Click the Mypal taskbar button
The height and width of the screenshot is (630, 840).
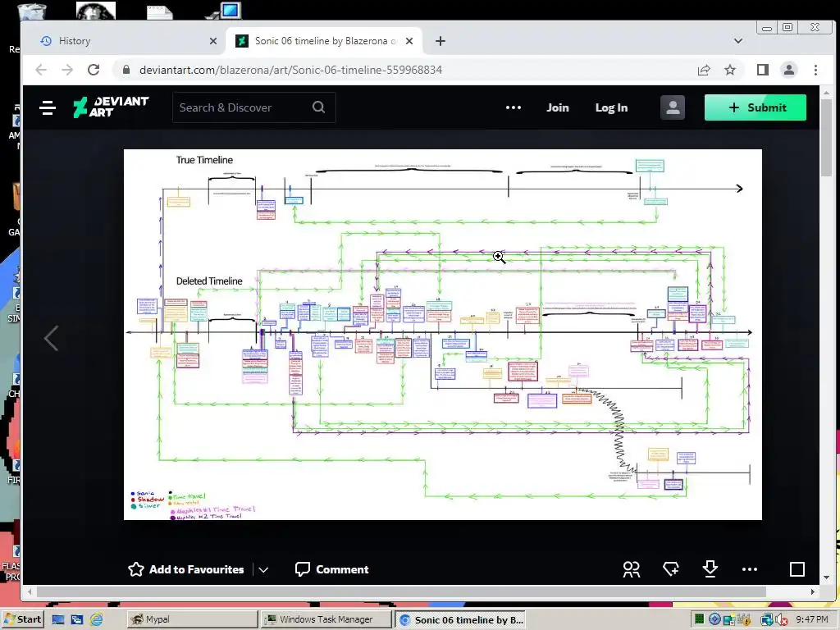[x=192, y=619]
